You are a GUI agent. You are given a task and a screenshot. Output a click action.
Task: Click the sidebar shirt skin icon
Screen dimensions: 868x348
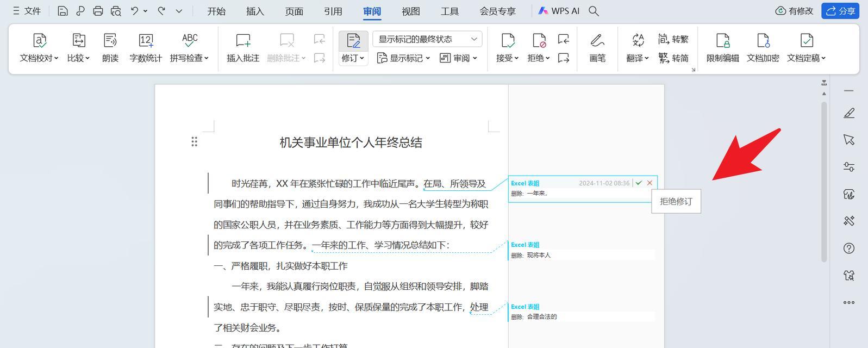coord(849,276)
